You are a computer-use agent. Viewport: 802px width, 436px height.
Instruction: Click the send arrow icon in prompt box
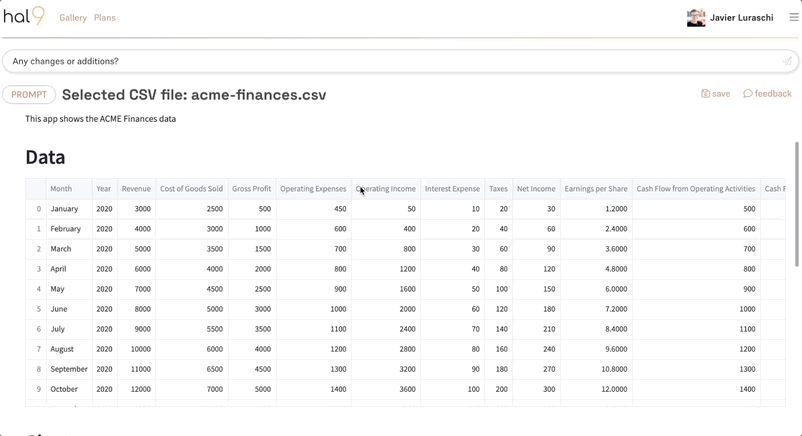point(787,61)
